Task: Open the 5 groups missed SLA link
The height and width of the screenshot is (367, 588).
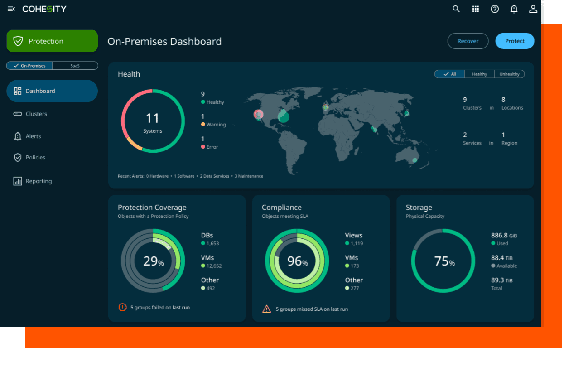Action: [312, 309]
